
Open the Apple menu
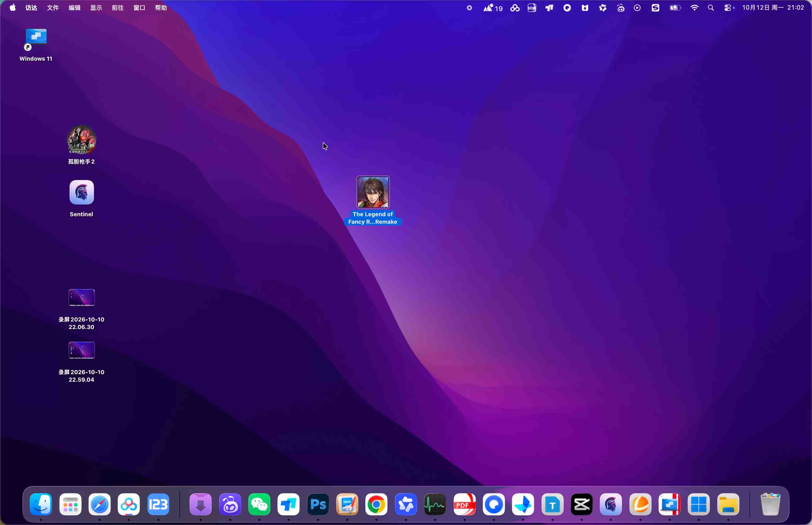[13, 7]
